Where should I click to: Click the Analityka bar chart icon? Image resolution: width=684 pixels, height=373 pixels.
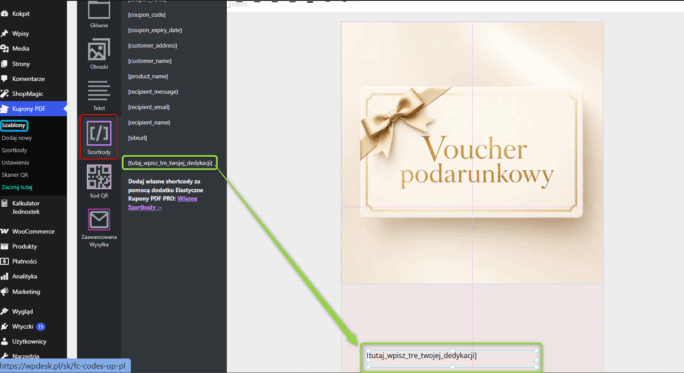[4, 277]
